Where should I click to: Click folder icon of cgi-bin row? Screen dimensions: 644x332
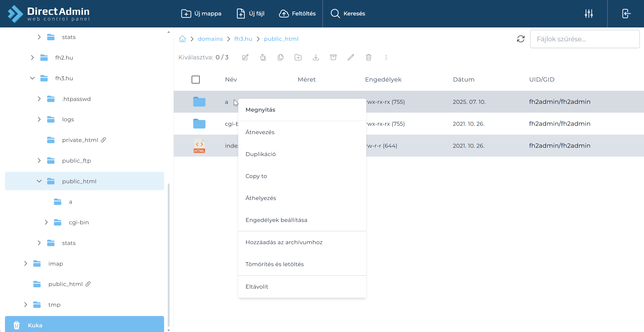coord(199,124)
